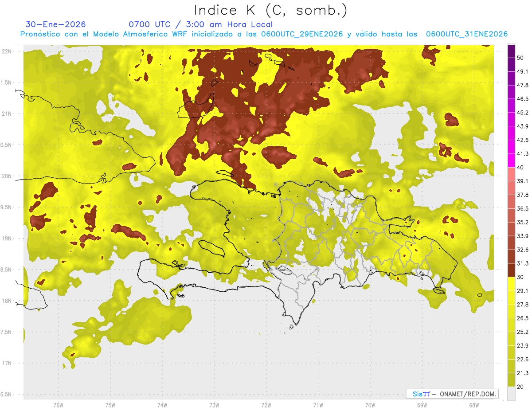Click the 70W longitude label
532x411 pixels.
[370, 405]
